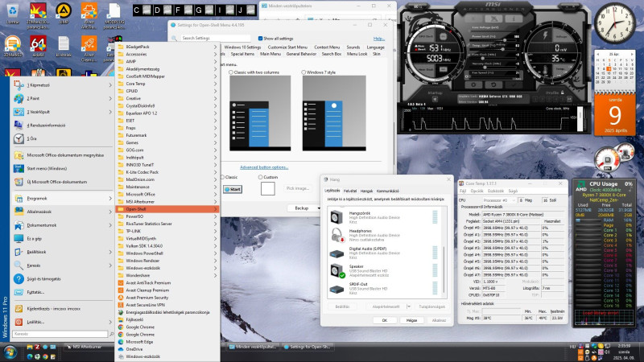Open 3 Vezérlőpult in the start menu
The width and height of the screenshot is (644, 362).
click(x=63, y=112)
